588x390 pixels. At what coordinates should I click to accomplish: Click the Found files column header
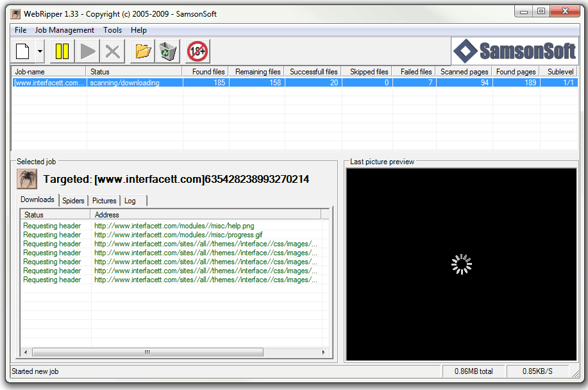coord(205,72)
